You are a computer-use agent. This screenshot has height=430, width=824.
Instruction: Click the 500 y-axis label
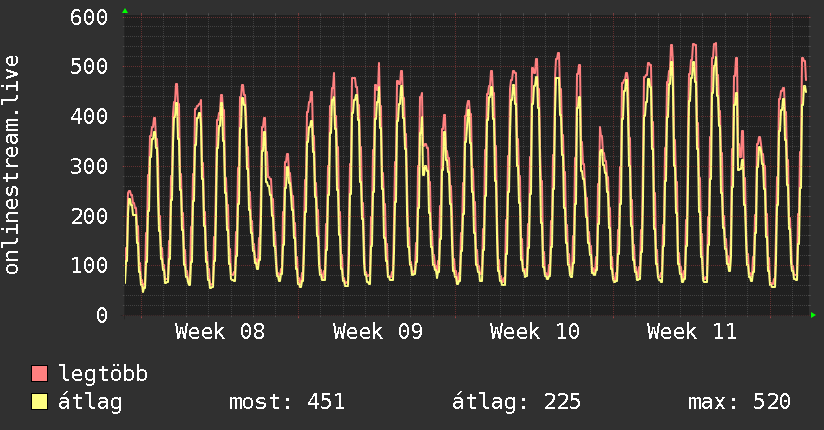89,67
